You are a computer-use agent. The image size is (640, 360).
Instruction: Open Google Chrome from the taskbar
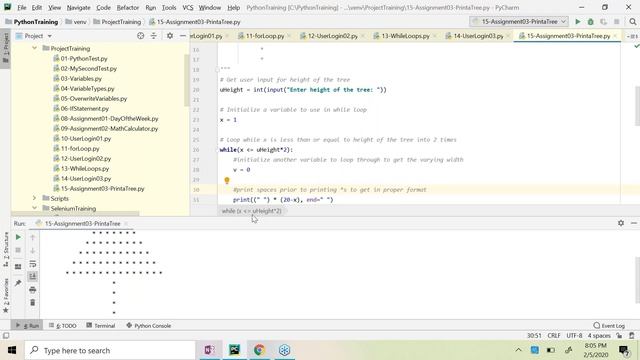click(259, 350)
